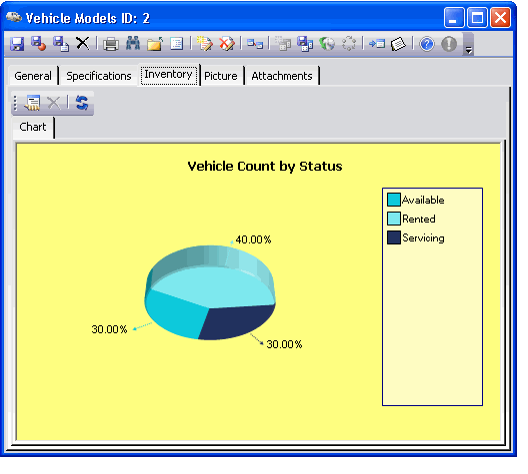Click the Rented legend color swatch
The width and height of the screenshot is (528, 474).
[x=394, y=218]
